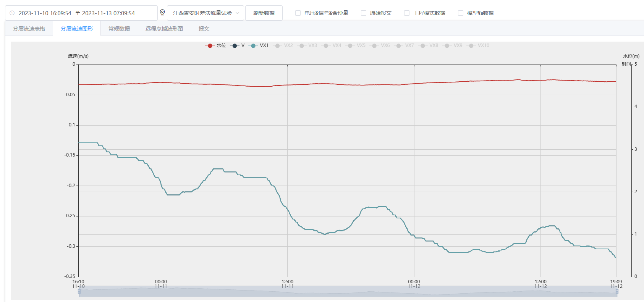Viewport: 644px width, 302px height.
Task: Toggle the 水位 red legend marker
Action: pyautogui.click(x=210, y=45)
